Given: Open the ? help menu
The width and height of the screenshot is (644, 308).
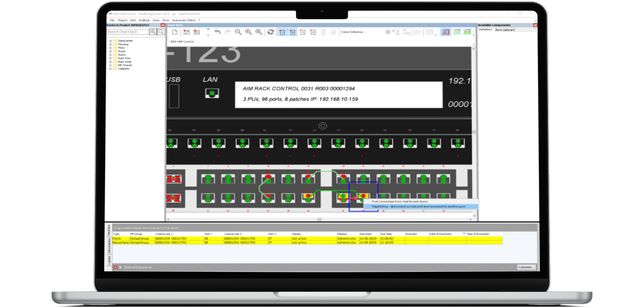Looking at the screenshot, I should [x=199, y=20].
